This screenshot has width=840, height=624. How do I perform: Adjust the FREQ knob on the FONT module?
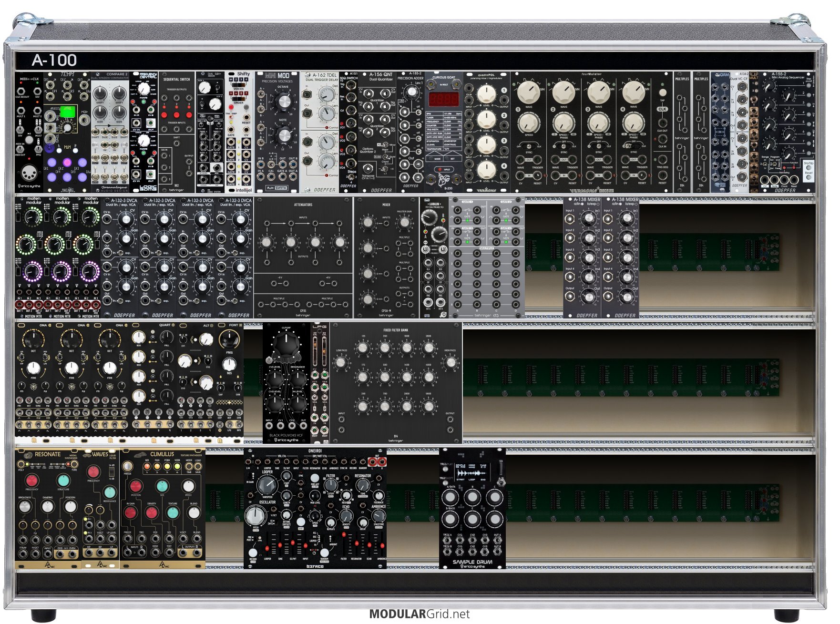(x=229, y=340)
